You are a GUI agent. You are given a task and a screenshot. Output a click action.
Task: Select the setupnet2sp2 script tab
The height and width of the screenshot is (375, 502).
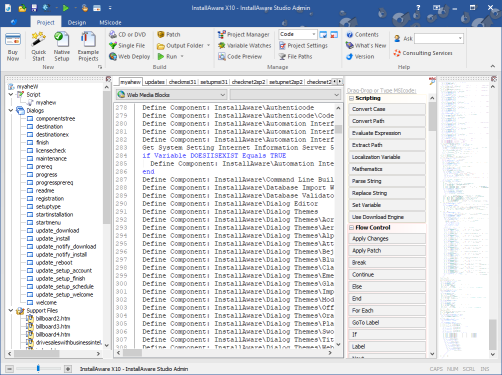coord(286,82)
